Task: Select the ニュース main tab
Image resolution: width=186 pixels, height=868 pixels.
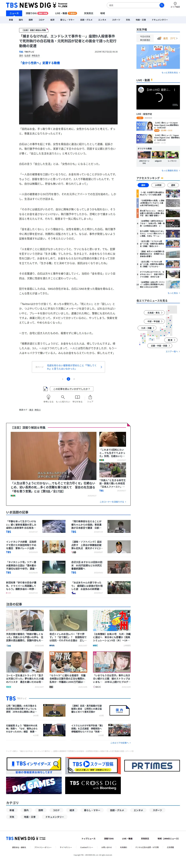Action: point(14,13)
